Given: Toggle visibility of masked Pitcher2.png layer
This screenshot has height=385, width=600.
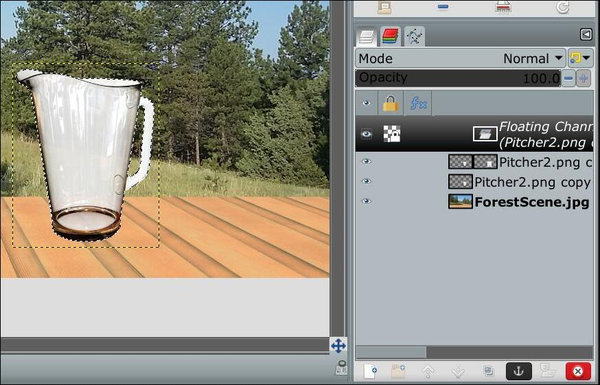Looking at the screenshot, I should 366,162.
